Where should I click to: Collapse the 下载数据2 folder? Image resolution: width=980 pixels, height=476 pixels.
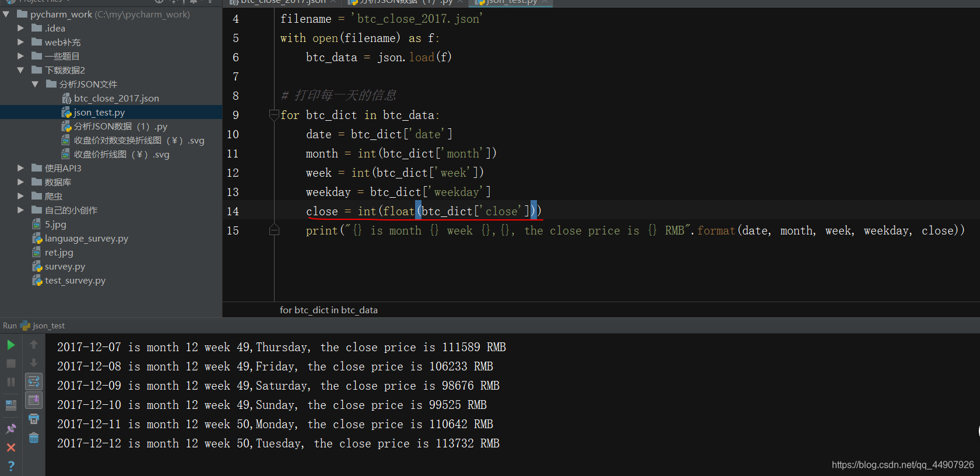click(20, 70)
